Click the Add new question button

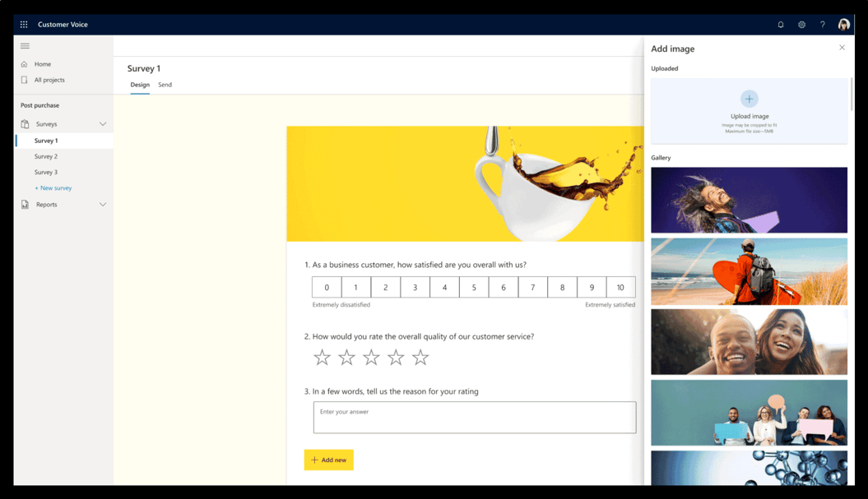point(328,460)
